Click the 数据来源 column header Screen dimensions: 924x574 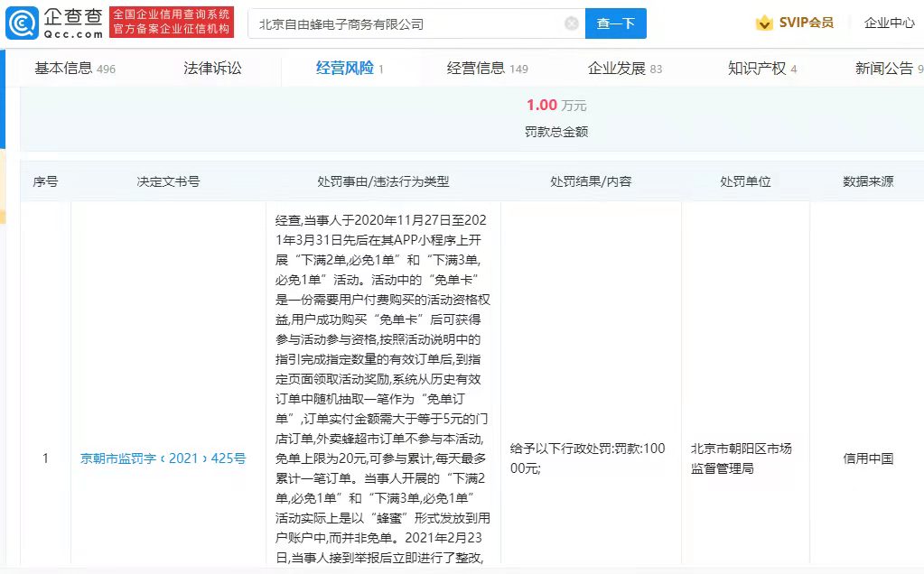(868, 181)
